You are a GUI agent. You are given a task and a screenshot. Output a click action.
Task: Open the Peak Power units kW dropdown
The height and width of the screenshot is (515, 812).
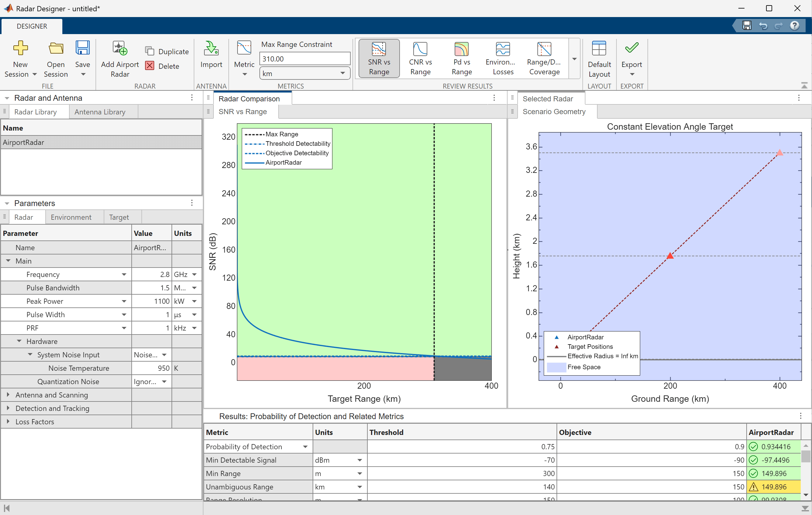coord(194,301)
